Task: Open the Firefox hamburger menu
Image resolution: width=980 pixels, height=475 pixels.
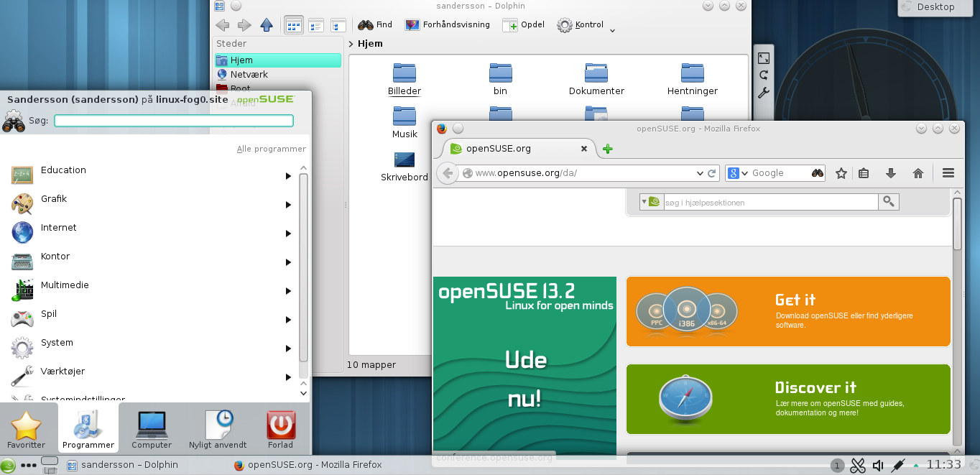Action: 948,173
